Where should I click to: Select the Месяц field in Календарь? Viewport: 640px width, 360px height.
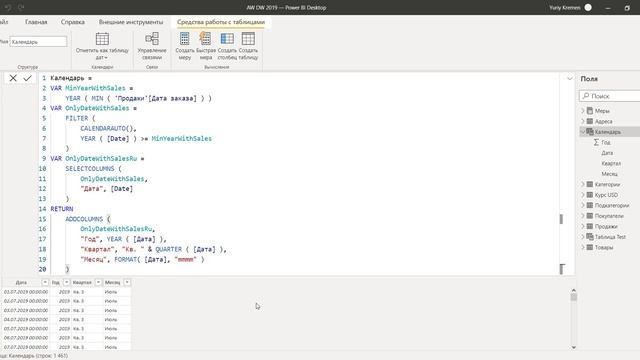(609, 174)
